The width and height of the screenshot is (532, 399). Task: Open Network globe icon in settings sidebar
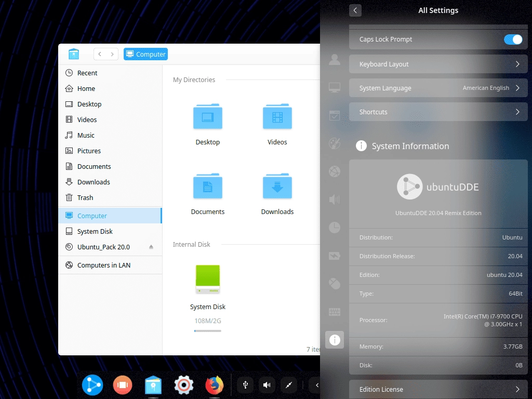click(335, 171)
